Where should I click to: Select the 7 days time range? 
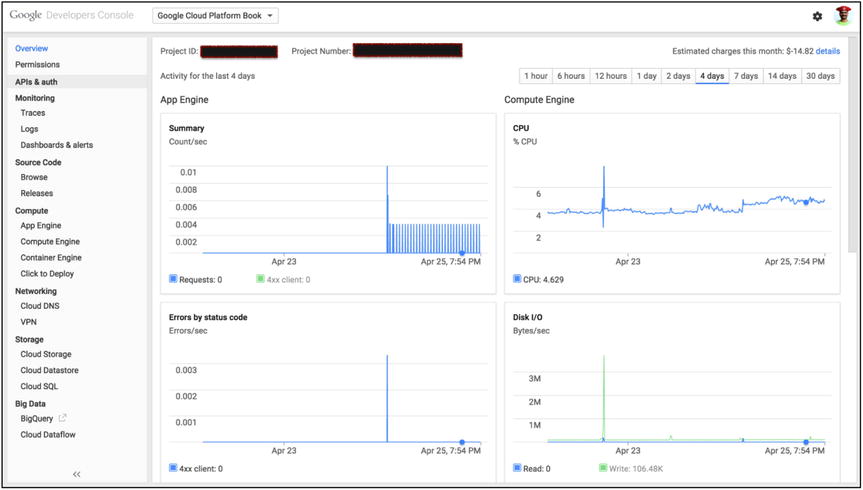[x=746, y=76]
